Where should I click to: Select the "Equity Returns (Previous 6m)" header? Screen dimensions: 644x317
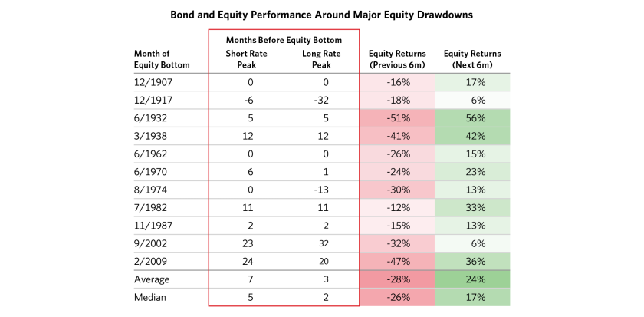point(396,58)
